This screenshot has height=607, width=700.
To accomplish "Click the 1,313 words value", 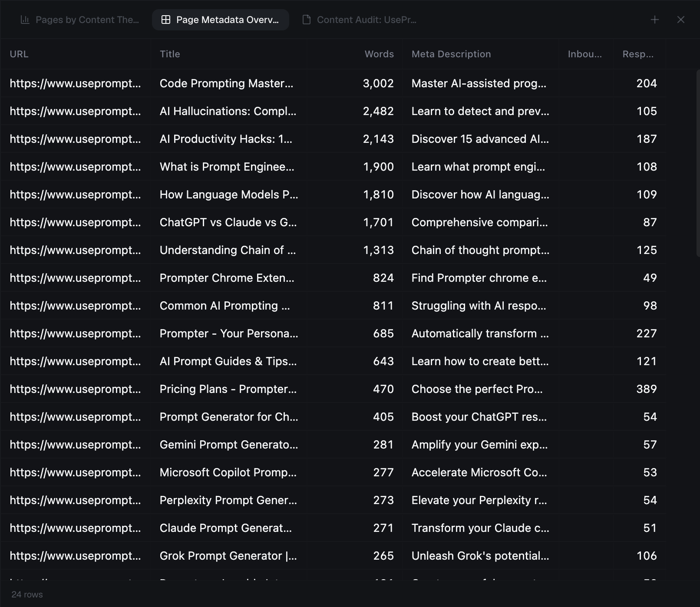I will [378, 250].
